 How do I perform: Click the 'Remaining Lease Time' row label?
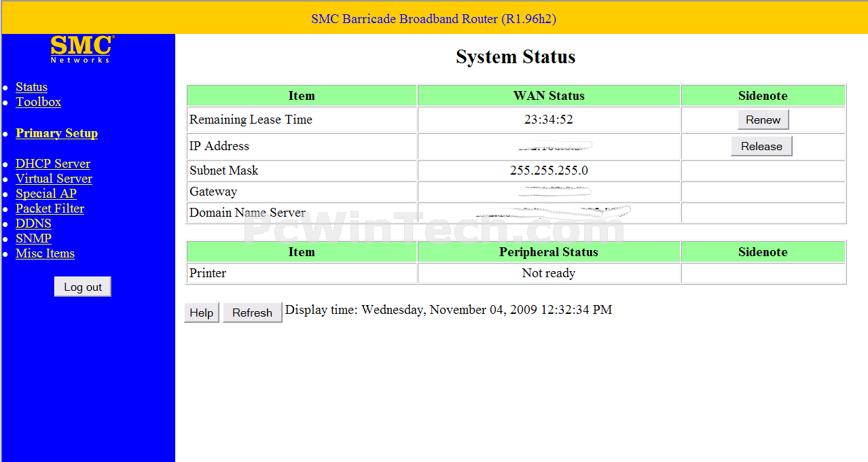click(251, 120)
